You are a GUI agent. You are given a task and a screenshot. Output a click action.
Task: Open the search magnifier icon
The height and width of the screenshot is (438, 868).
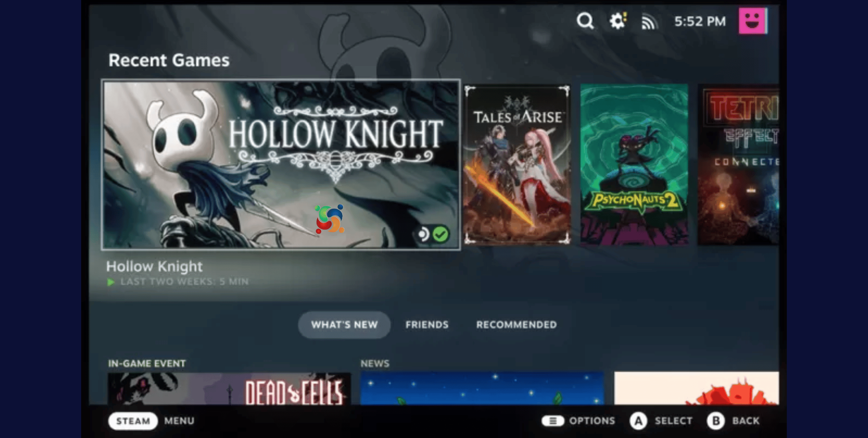(585, 21)
